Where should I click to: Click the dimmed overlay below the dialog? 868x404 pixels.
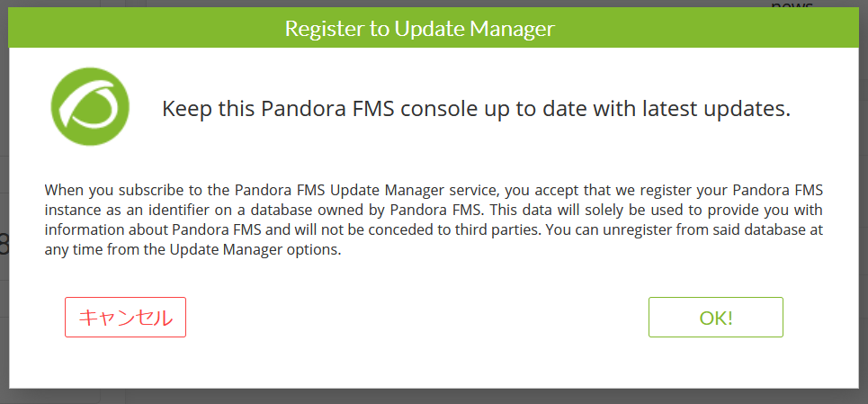(434, 396)
